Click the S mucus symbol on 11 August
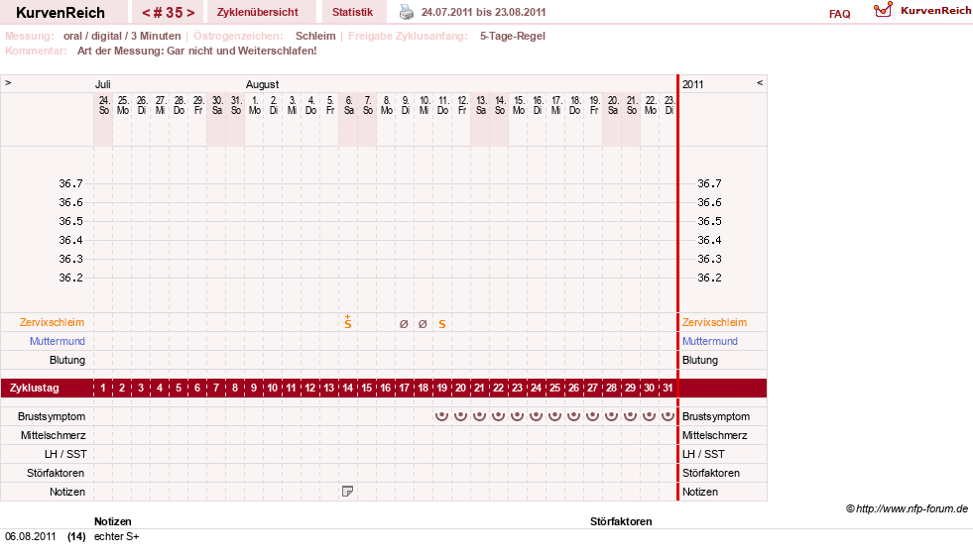 (441, 324)
